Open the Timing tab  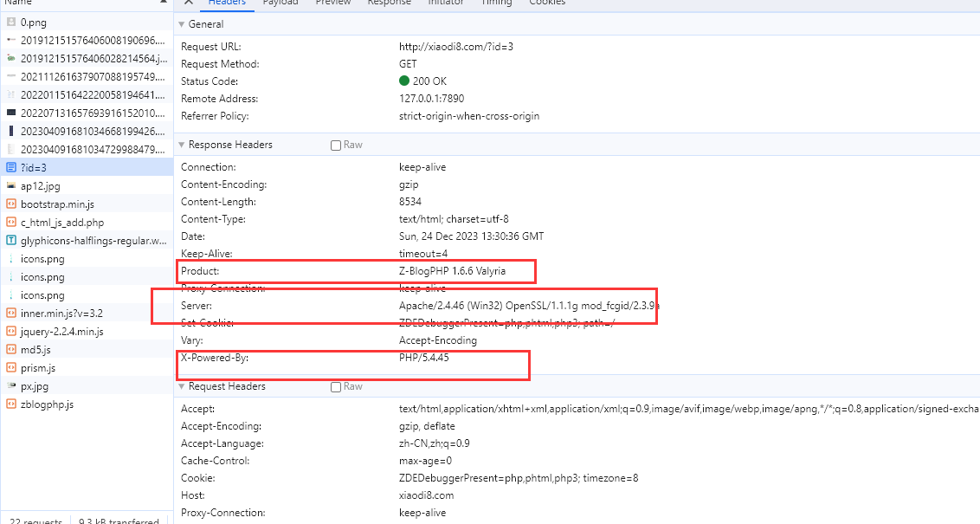(x=496, y=3)
